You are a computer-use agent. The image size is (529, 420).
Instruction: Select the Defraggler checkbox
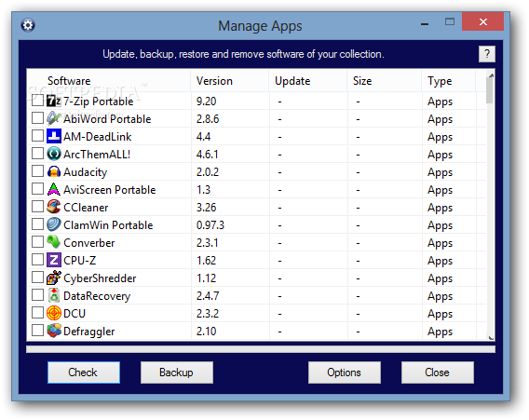(x=37, y=330)
